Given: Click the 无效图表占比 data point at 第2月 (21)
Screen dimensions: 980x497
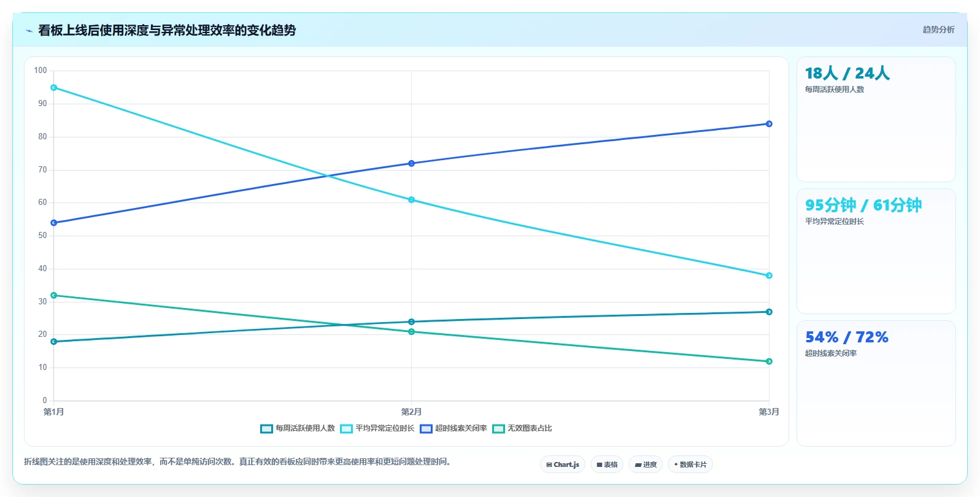Looking at the screenshot, I should point(411,332).
